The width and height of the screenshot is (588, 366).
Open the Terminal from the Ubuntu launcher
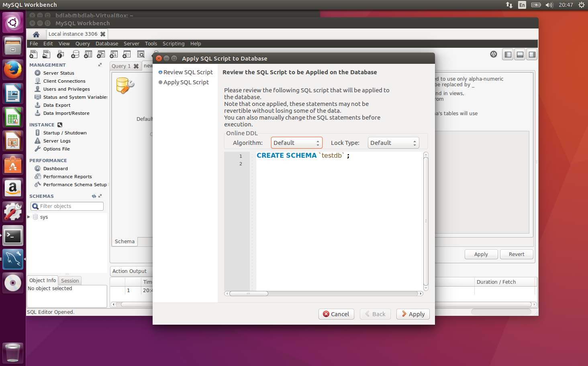[13, 236]
